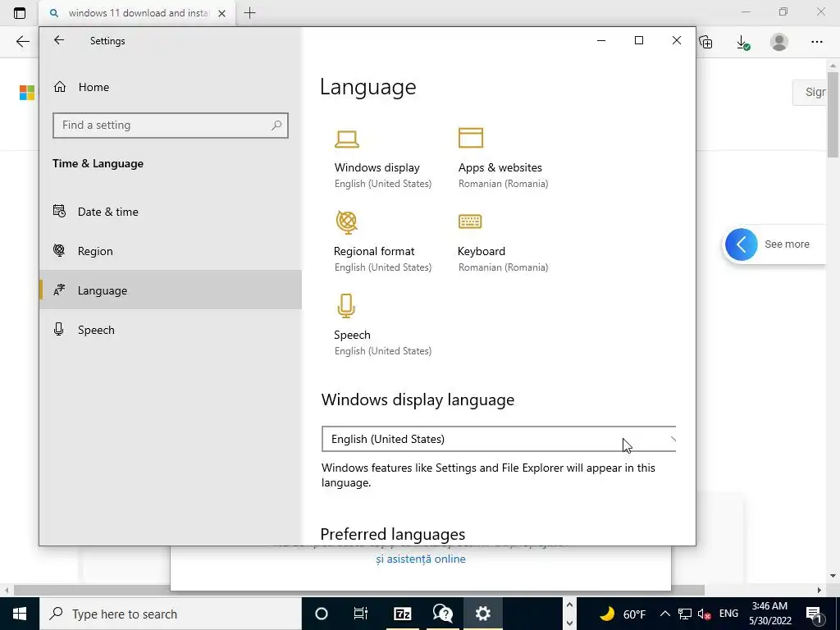Open Edge Collections icon

point(706,42)
